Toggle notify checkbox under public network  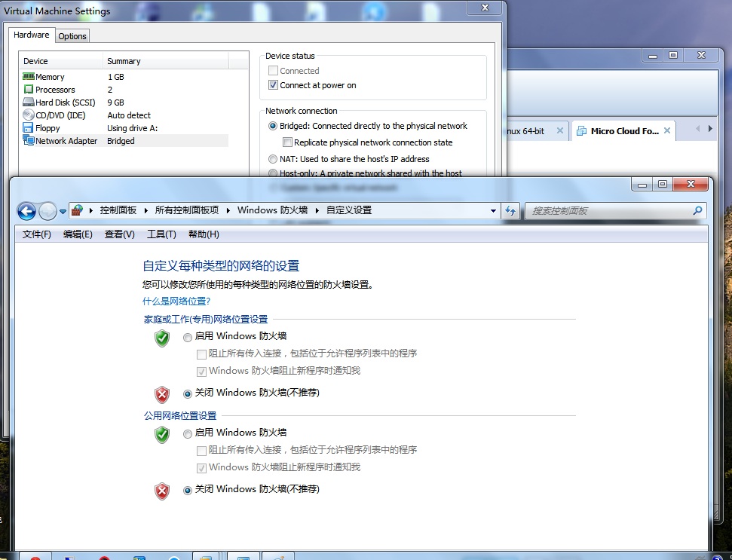click(x=202, y=468)
